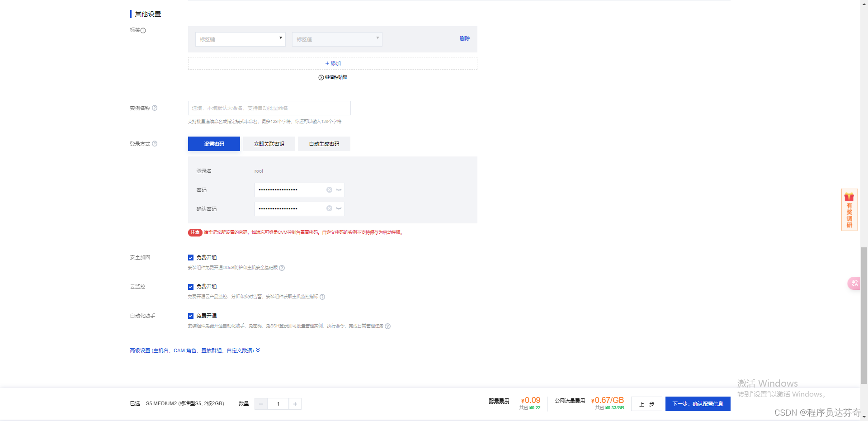Open the 实例名称 help question icon
868x421 pixels.
click(155, 108)
